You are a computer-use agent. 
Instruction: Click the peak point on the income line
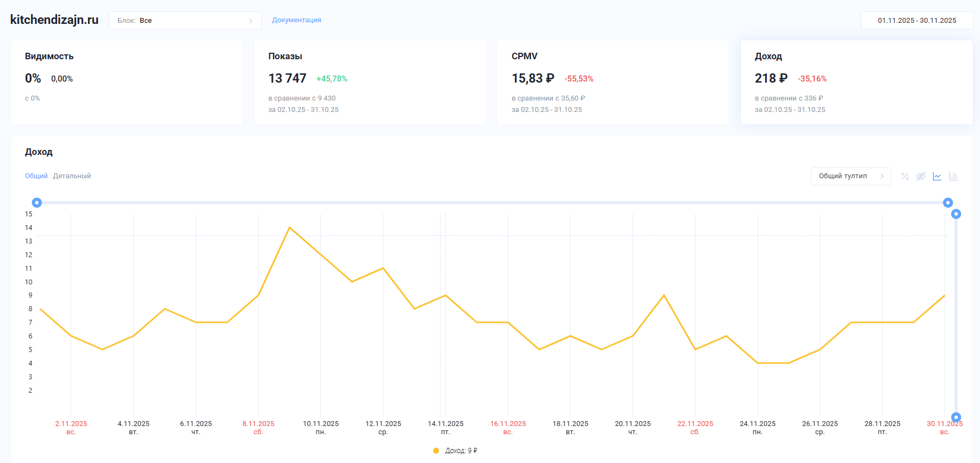(290, 228)
